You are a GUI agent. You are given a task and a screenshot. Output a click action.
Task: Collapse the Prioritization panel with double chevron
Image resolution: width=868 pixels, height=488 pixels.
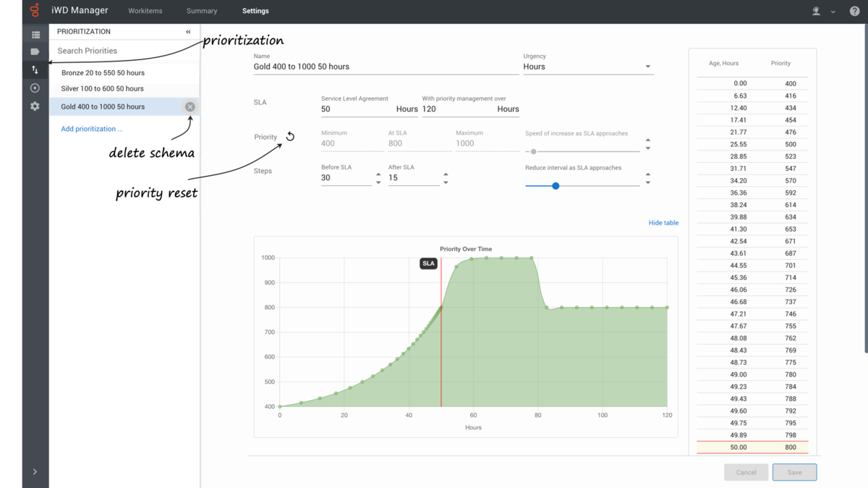click(188, 32)
